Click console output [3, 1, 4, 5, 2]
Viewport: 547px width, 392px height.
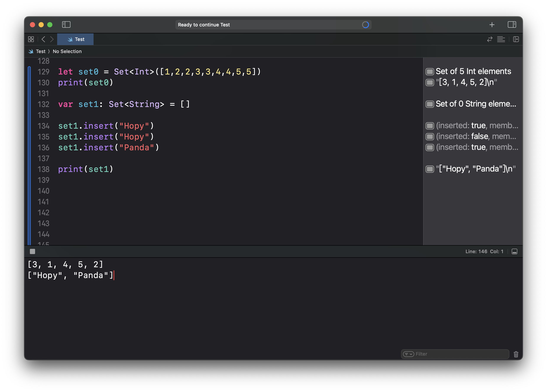click(x=65, y=264)
